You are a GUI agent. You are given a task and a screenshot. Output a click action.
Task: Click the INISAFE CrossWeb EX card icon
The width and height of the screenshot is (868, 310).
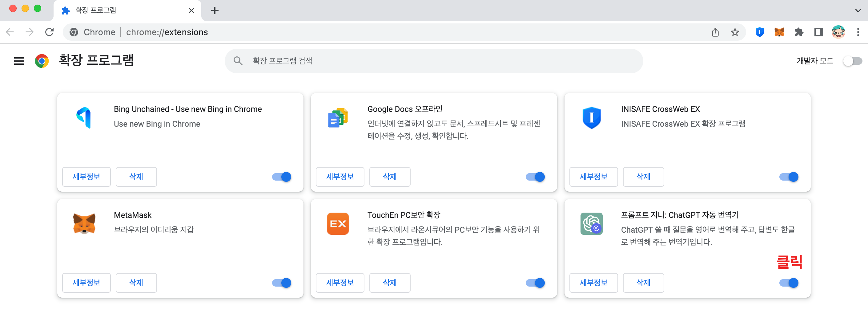point(592,118)
